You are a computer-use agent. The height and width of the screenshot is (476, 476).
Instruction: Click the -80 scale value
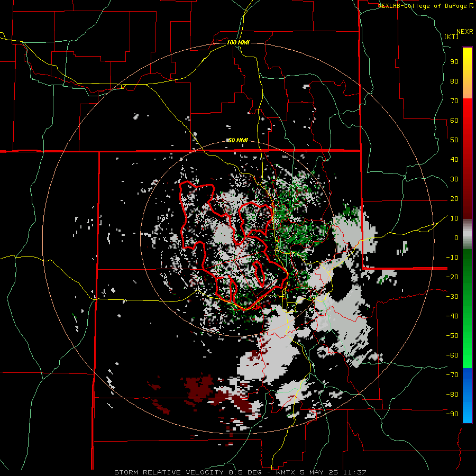(x=452, y=395)
